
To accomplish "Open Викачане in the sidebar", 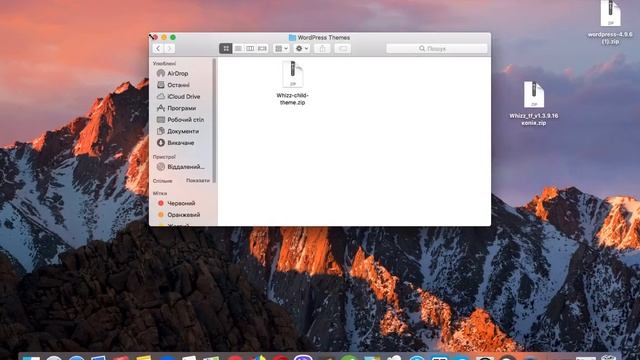I will tap(182, 143).
